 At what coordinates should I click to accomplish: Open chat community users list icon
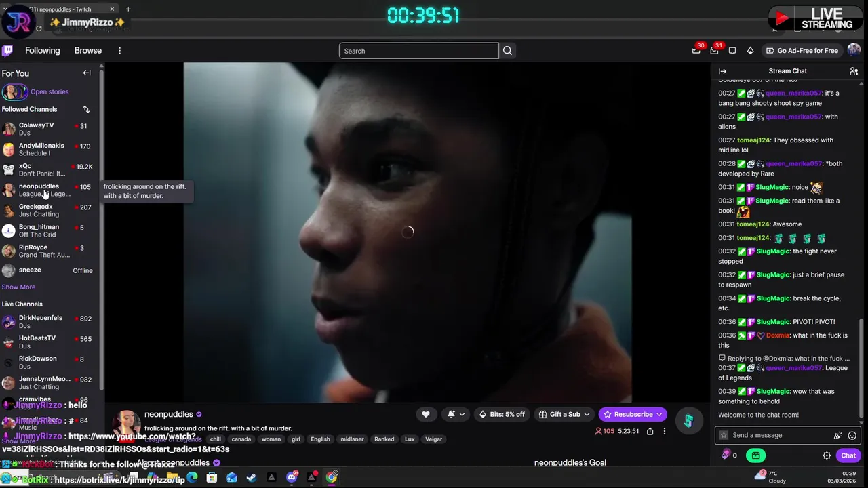click(854, 71)
